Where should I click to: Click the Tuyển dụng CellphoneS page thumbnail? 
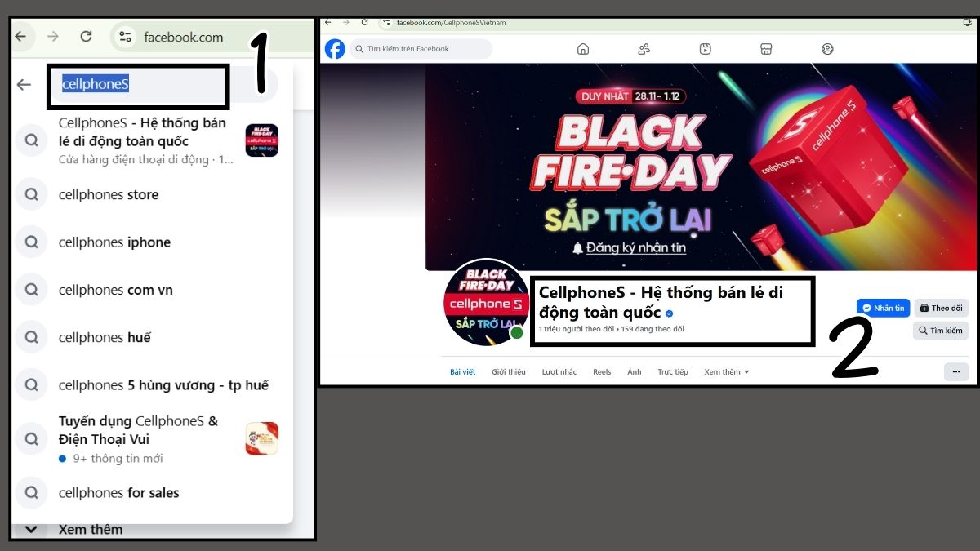tap(261, 438)
